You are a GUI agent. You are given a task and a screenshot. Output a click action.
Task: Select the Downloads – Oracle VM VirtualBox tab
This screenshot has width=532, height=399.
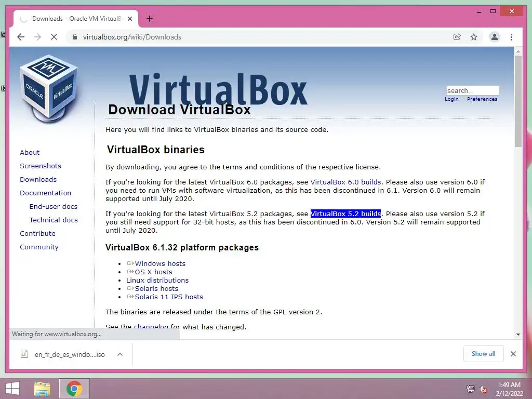pos(76,19)
